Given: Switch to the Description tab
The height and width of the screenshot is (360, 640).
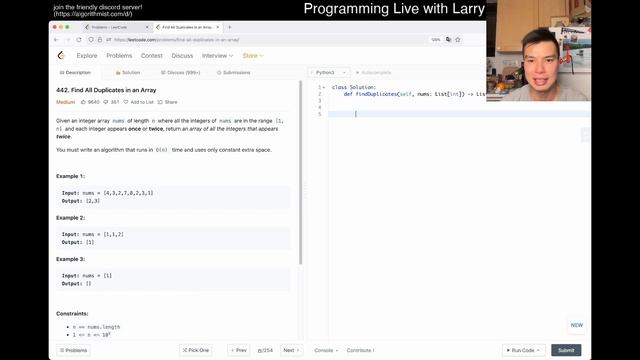Looking at the screenshot, I should [75, 73].
